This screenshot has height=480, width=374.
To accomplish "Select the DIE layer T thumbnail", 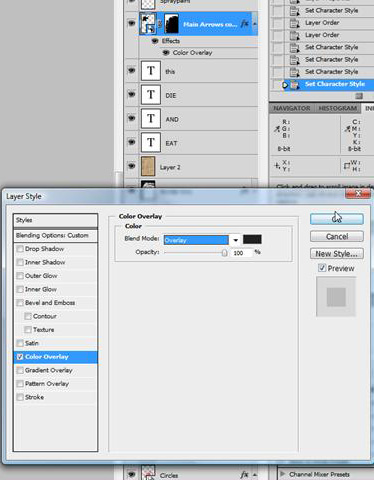I will pyautogui.click(x=151, y=95).
